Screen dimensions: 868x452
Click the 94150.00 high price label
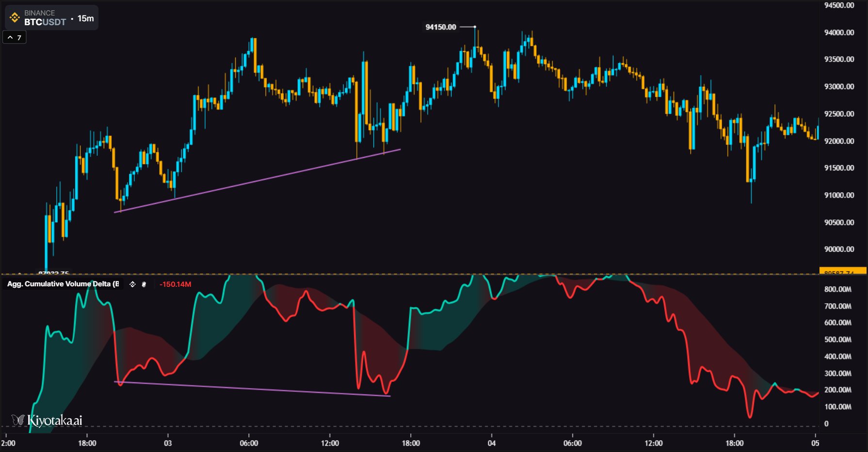pyautogui.click(x=441, y=27)
